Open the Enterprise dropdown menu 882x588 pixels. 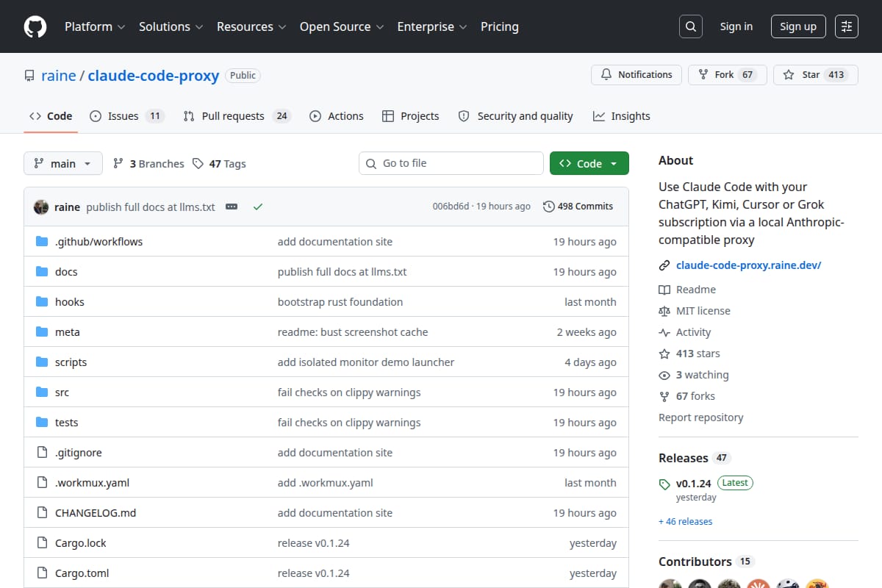click(x=432, y=26)
